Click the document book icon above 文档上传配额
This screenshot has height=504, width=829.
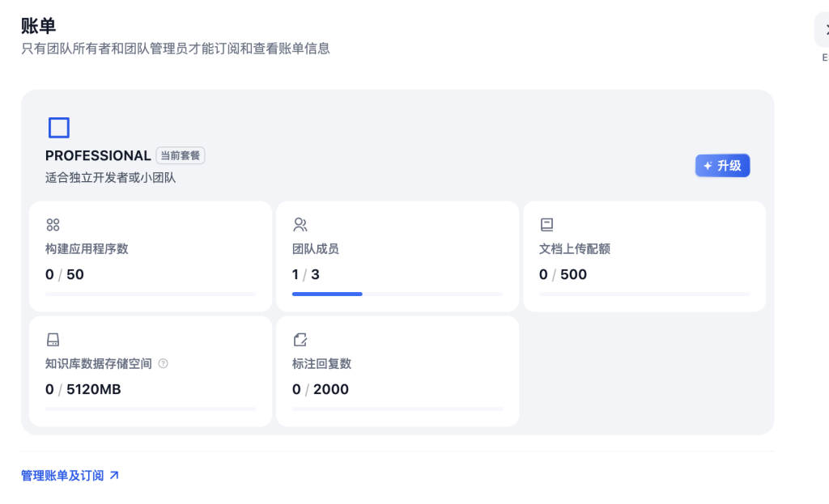coord(546,225)
